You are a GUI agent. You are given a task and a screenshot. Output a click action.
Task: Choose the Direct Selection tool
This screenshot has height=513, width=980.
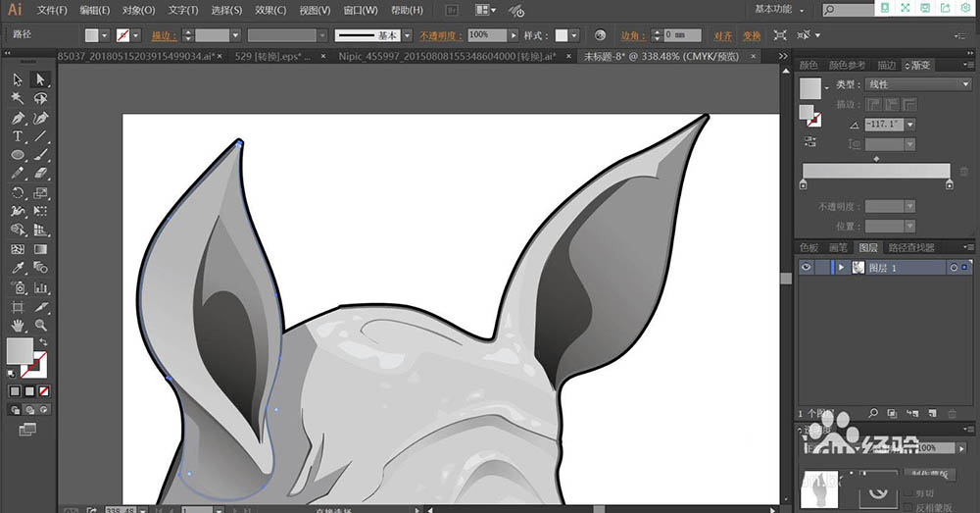click(40, 79)
